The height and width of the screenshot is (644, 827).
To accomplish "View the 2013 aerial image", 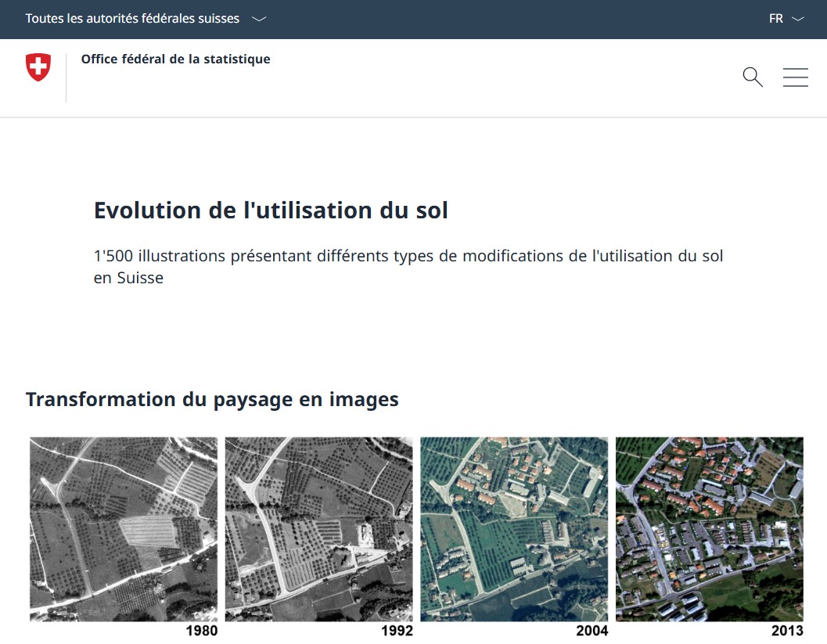I will (x=709, y=529).
